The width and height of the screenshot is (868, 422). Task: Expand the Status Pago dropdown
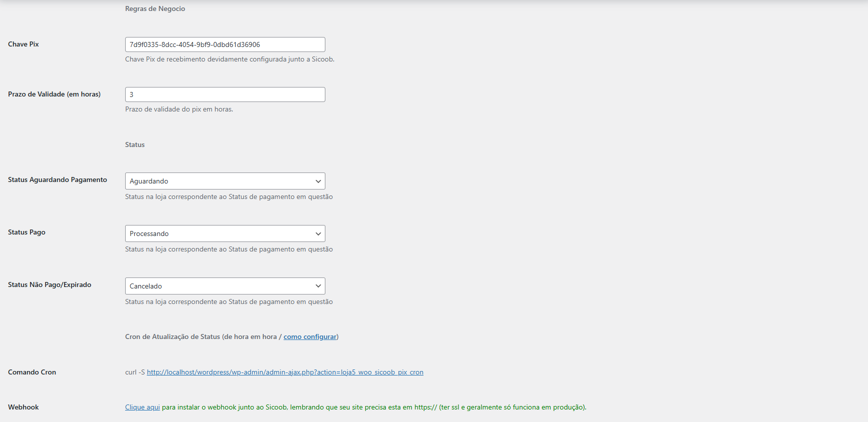(225, 233)
